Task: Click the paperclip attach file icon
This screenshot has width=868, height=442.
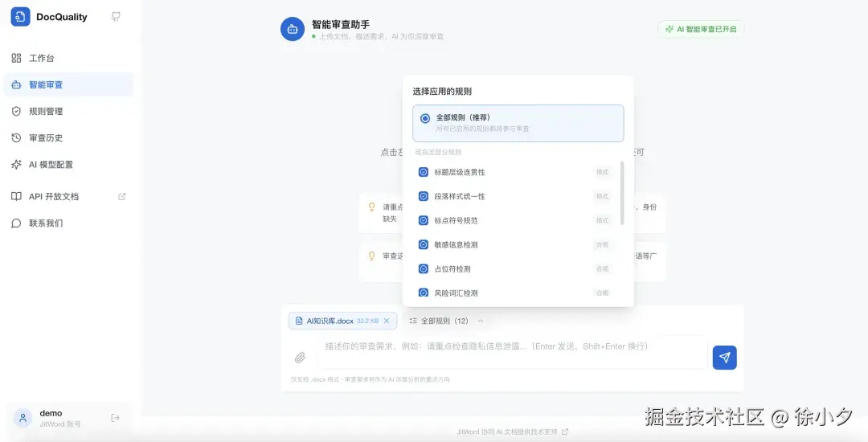Action: click(x=300, y=358)
